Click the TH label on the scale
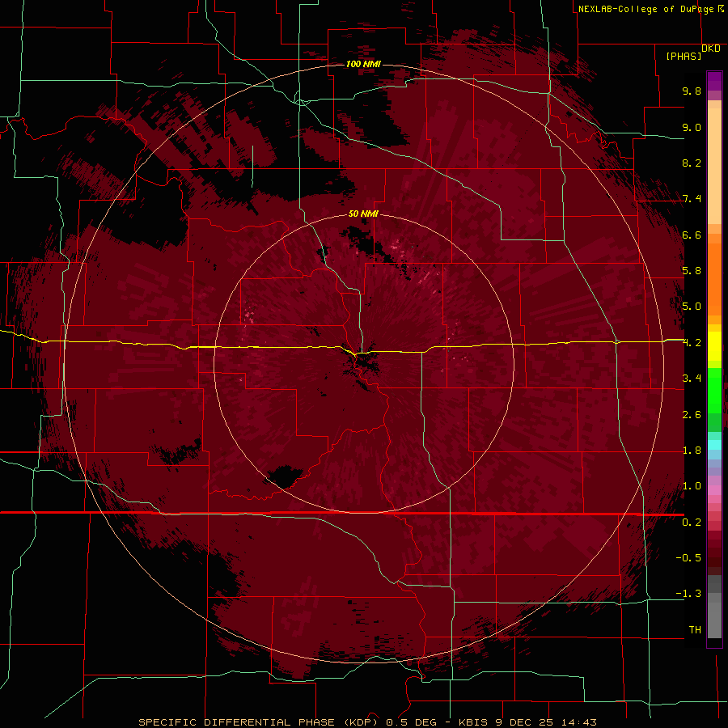Image resolution: width=728 pixels, height=728 pixels. (695, 630)
